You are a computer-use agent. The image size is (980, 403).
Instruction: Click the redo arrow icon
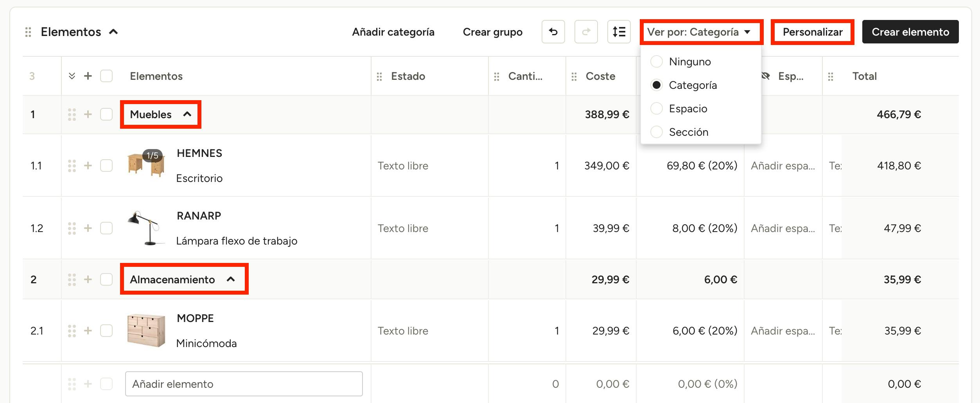click(x=586, y=32)
